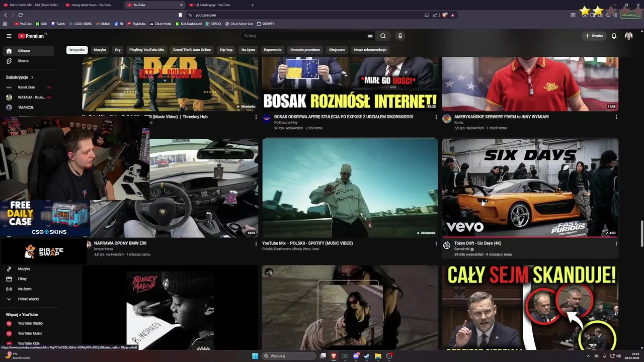This screenshot has height=362, width=644.
Task: Click the Utwórz create button
Action: click(594, 36)
